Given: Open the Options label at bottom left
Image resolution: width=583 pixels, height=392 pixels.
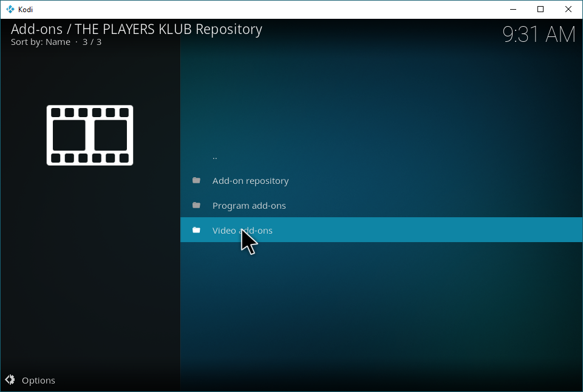Looking at the screenshot, I should pyautogui.click(x=38, y=380).
